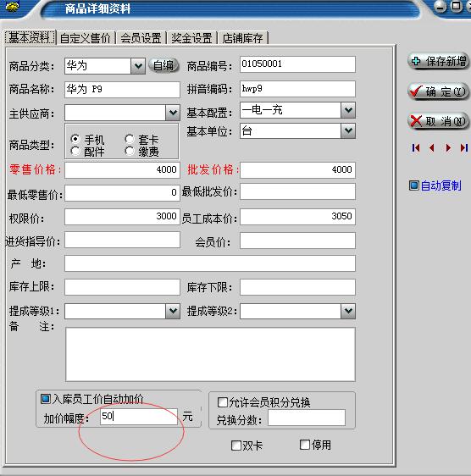Minimize the 商品详细资料 window
Viewport: 471px width, 476px height.
point(440,7)
